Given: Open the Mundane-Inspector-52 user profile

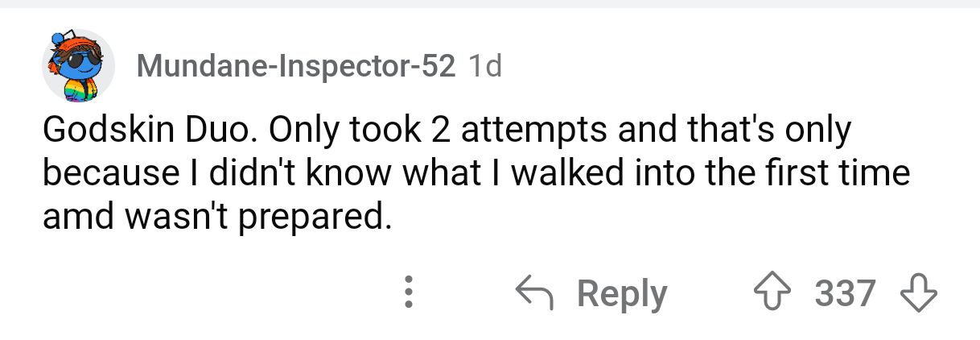Looking at the screenshot, I should 296,66.
